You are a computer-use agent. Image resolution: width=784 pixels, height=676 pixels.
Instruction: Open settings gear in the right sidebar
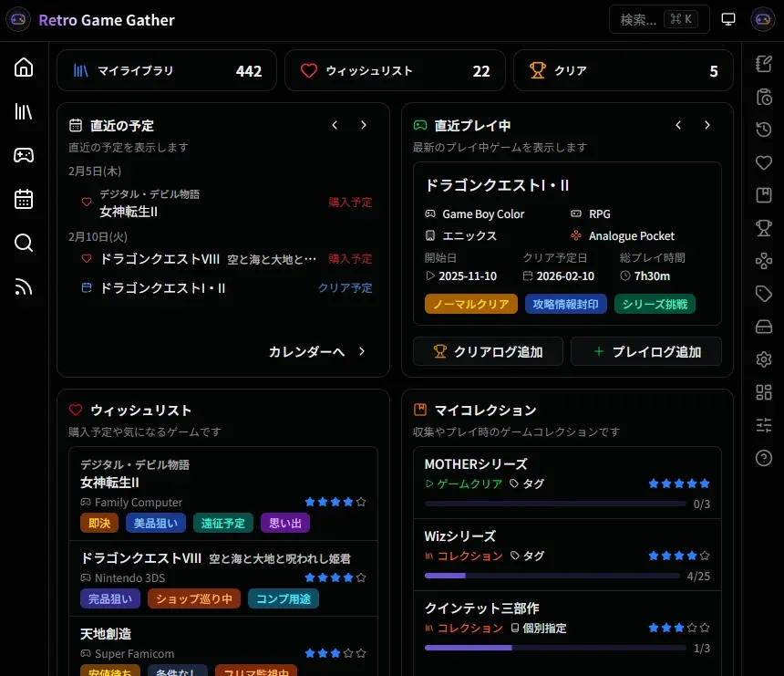764,359
